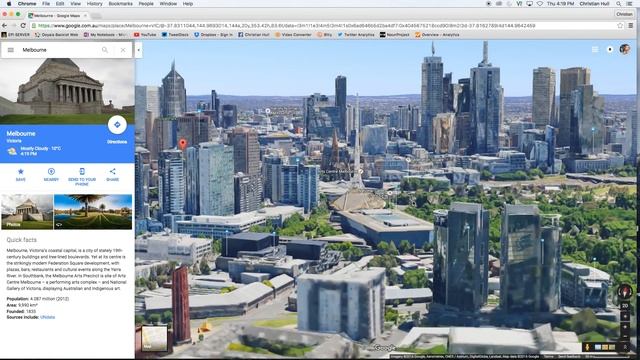This screenshot has width=640, height=360.
Task: Open the History menu
Action: [94, 4]
